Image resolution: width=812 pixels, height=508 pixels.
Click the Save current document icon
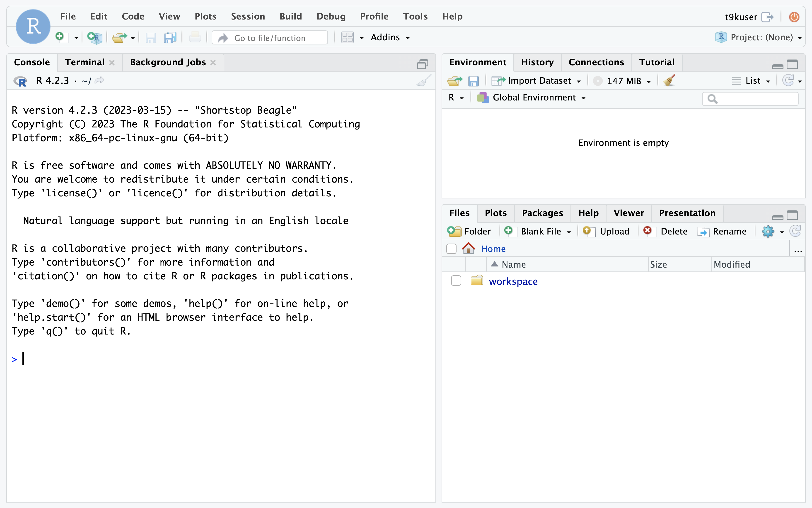click(151, 37)
